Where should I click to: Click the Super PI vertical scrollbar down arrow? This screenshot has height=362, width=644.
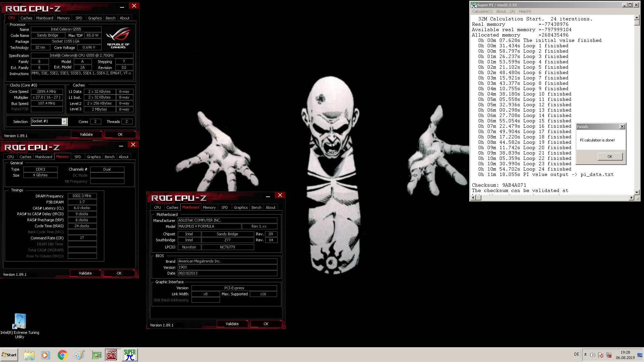(x=637, y=192)
